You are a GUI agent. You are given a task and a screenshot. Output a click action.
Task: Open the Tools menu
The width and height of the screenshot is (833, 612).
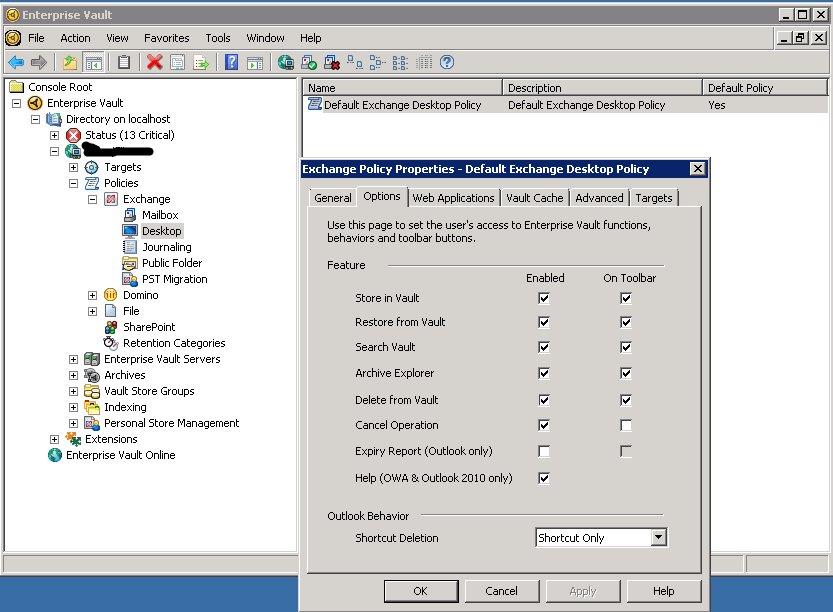218,38
